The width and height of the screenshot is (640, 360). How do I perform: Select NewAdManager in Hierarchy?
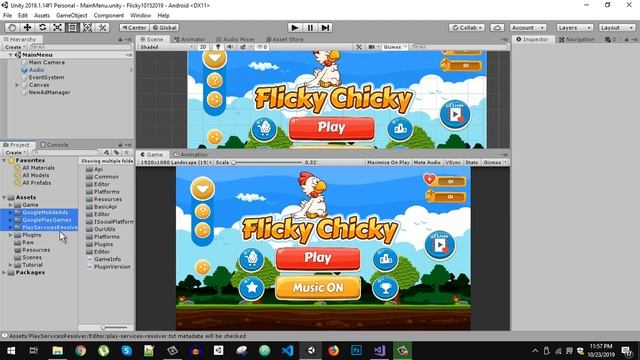49,92
